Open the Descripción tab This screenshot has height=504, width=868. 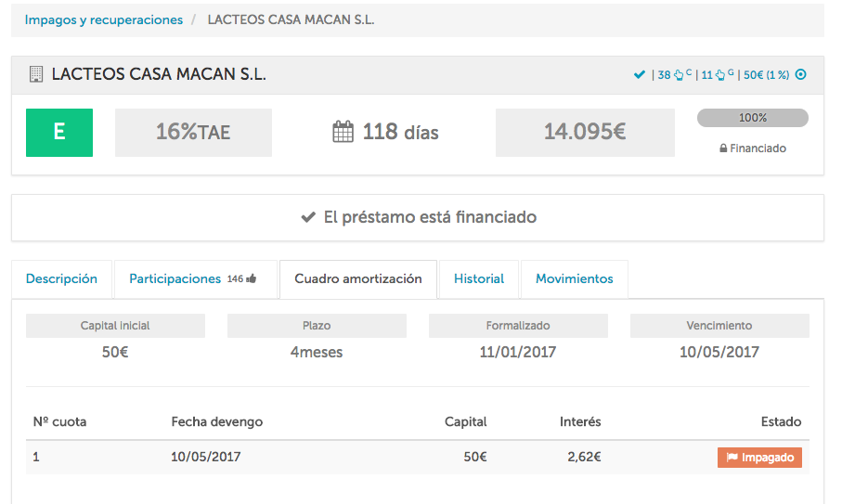[x=61, y=278]
